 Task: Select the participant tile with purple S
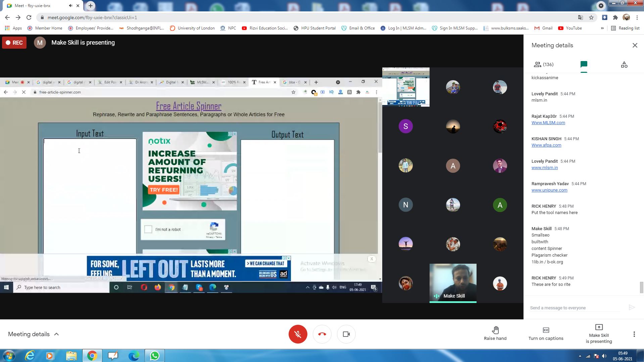(405, 126)
